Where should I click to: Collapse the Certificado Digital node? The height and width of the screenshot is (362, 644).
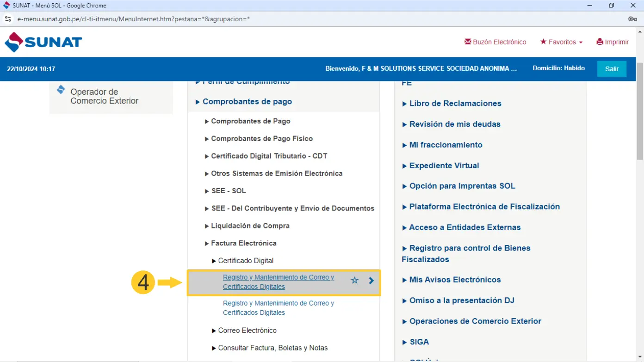246,261
